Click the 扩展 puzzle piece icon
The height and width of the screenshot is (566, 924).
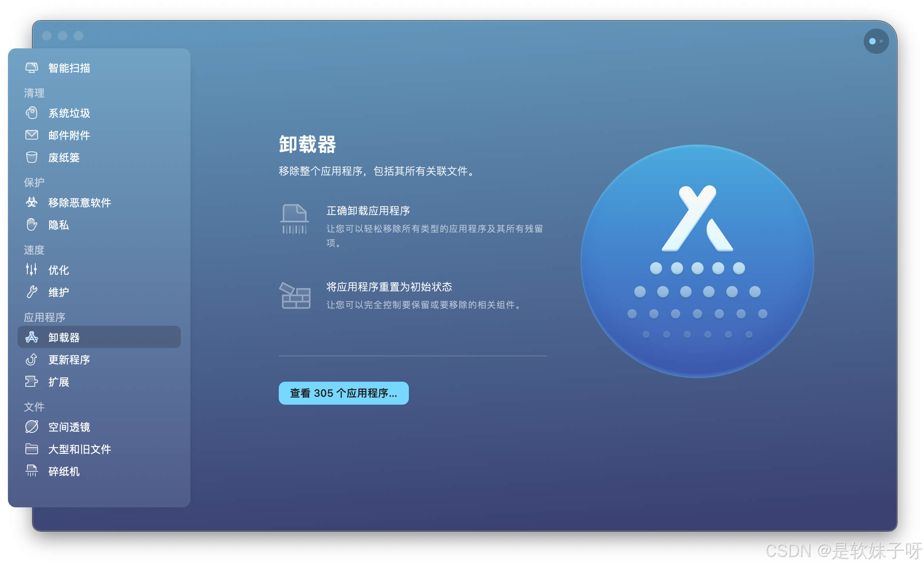(32, 382)
